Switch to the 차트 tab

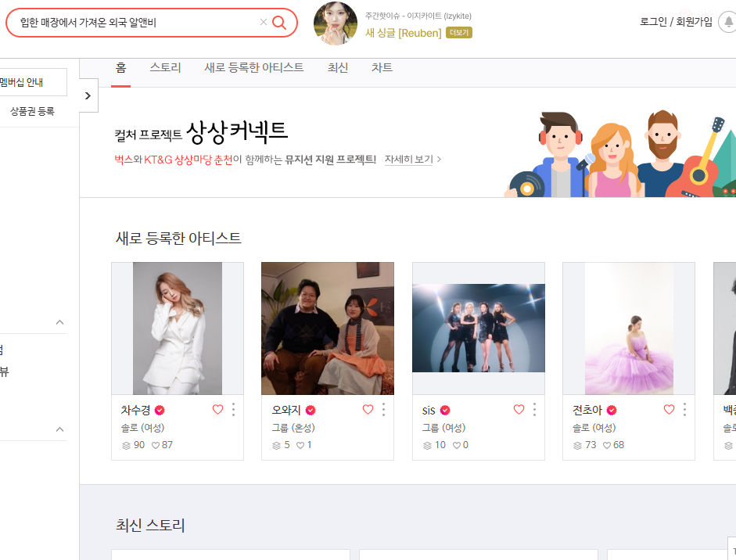381,68
